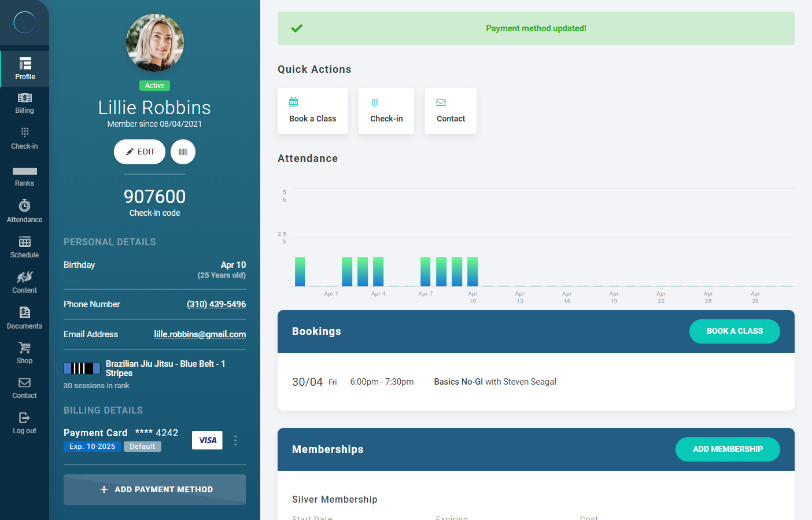Open Check-in from the sidebar
The width and height of the screenshot is (812, 520).
24,139
